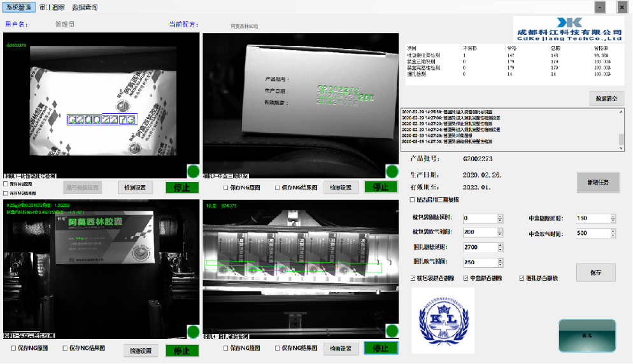Click camera 1 green status indicator
Viewport: 633px width, 364px height.
point(194,171)
